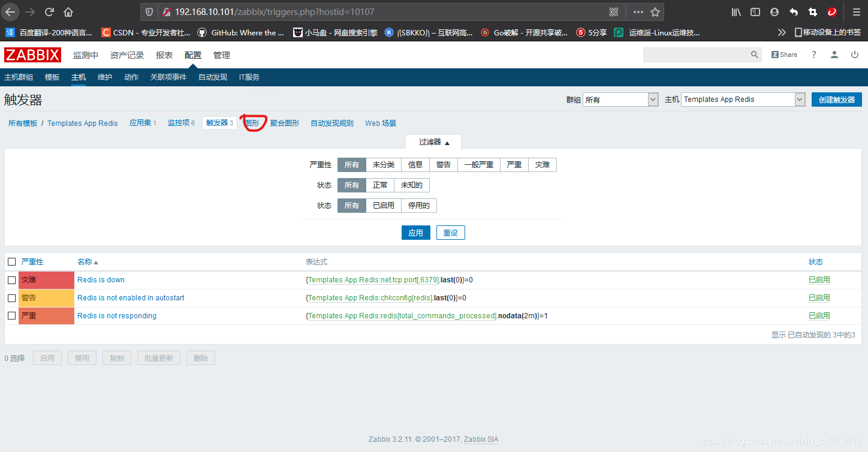The height and width of the screenshot is (452, 868).
Task: Toggle the sidebar view icon
Action: coord(755,12)
